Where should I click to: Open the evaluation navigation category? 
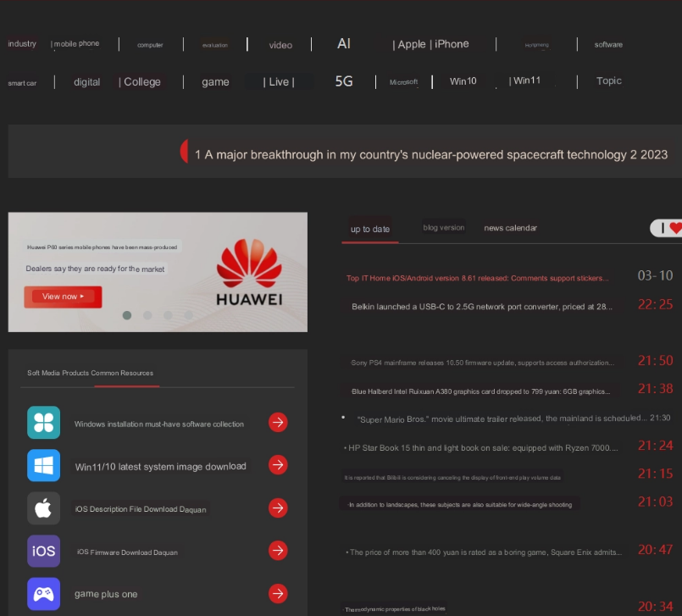[x=215, y=45]
